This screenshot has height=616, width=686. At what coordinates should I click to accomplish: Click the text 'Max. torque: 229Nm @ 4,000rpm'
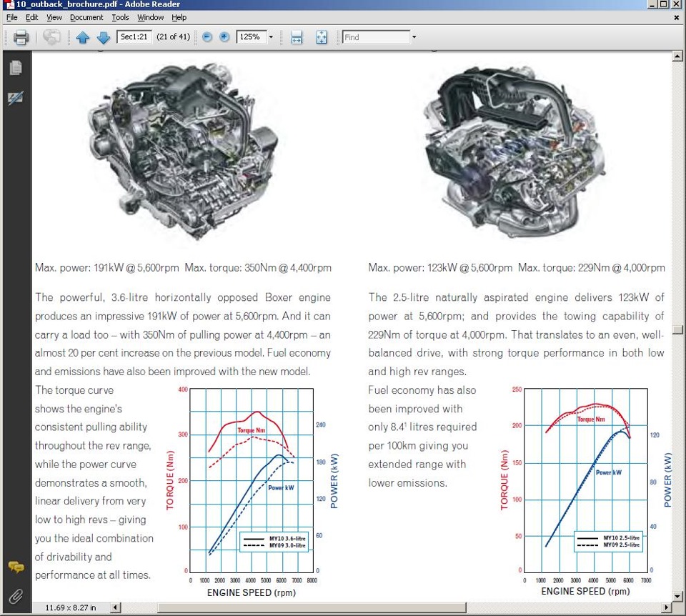click(x=592, y=268)
